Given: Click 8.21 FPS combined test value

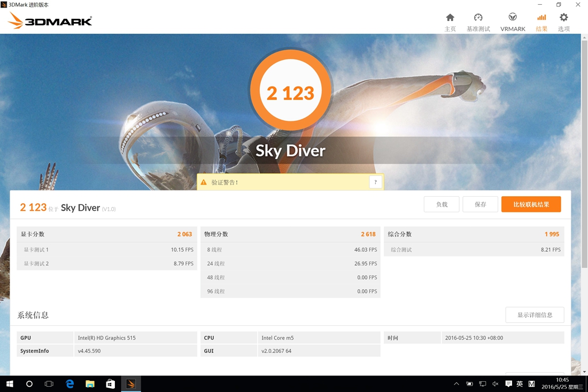Looking at the screenshot, I should click(551, 249).
